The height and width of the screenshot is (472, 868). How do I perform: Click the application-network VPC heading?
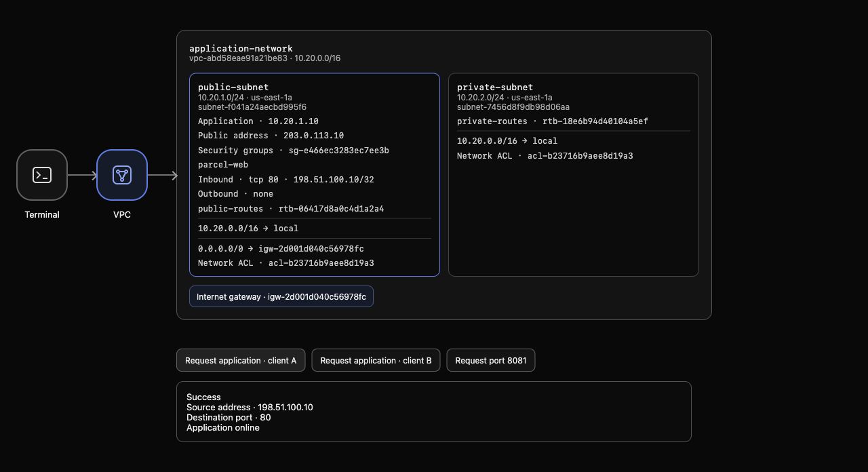[241, 48]
